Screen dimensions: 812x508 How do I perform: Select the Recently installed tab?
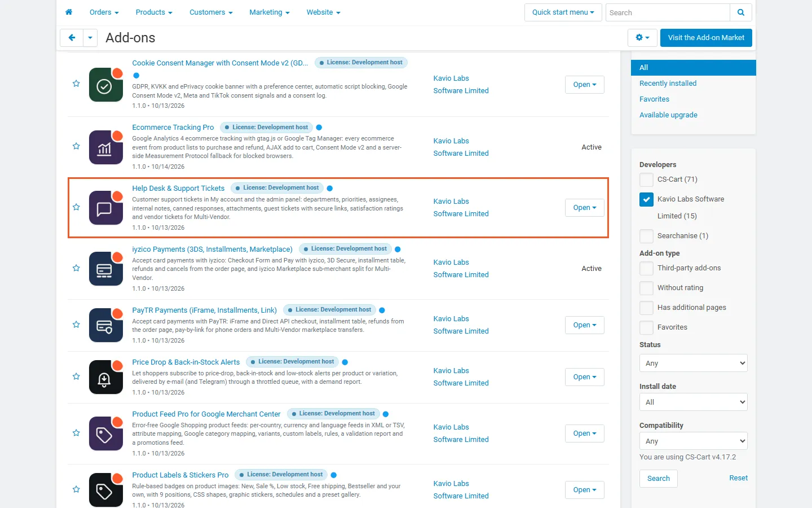(x=668, y=84)
